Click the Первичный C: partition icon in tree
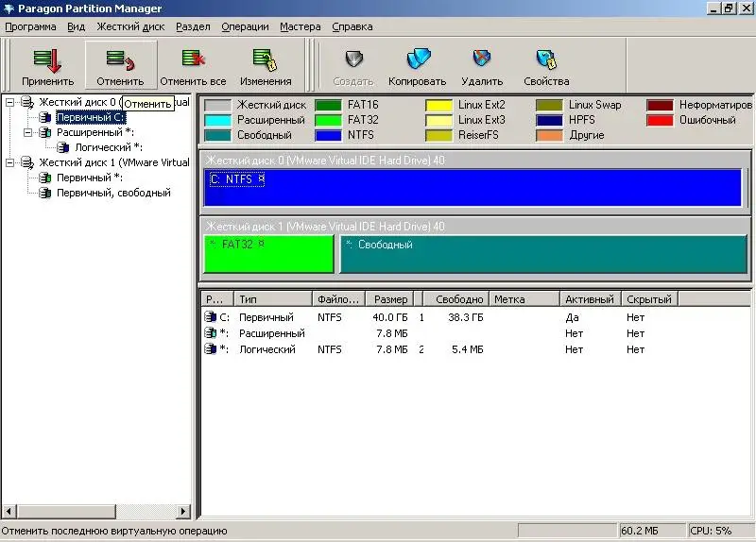Screen dimensions: 756x542 [45, 117]
